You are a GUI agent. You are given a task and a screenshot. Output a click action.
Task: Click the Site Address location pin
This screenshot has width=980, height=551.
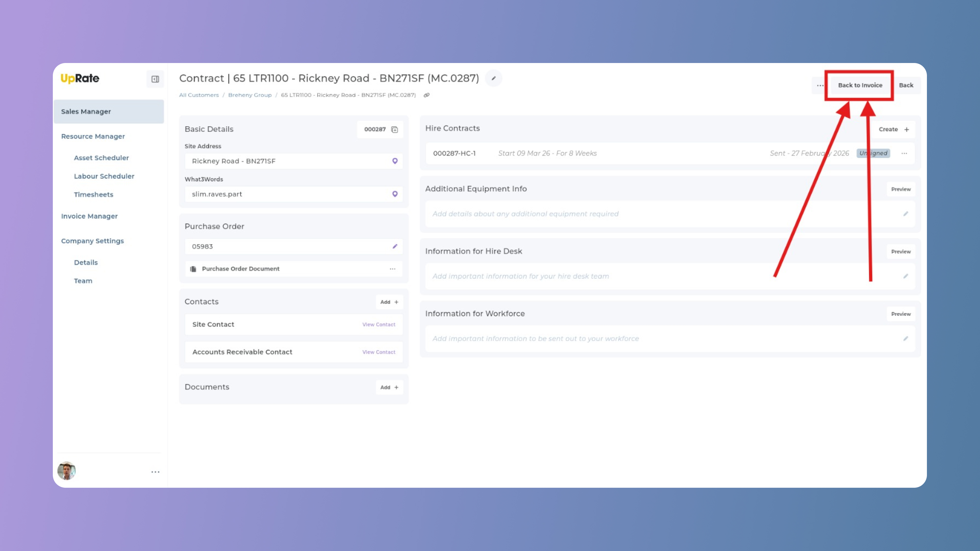pyautogui.click(x=395, y=161)
